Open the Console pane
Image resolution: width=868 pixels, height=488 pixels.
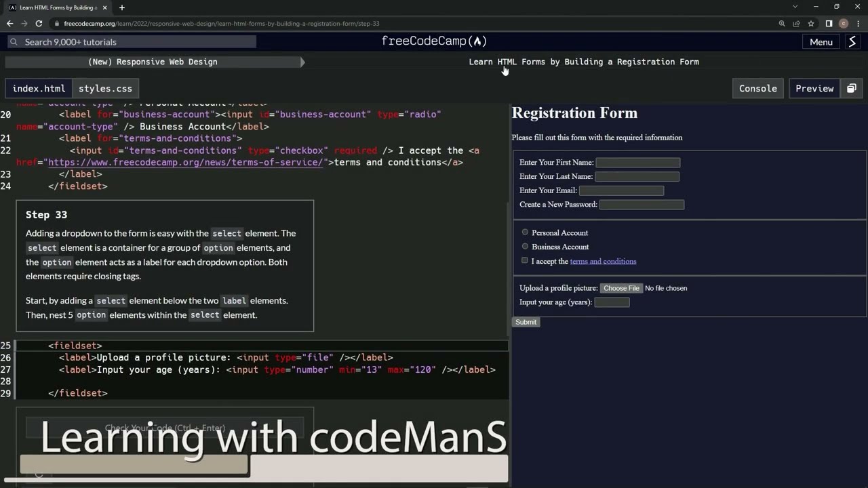pos(757,89)
